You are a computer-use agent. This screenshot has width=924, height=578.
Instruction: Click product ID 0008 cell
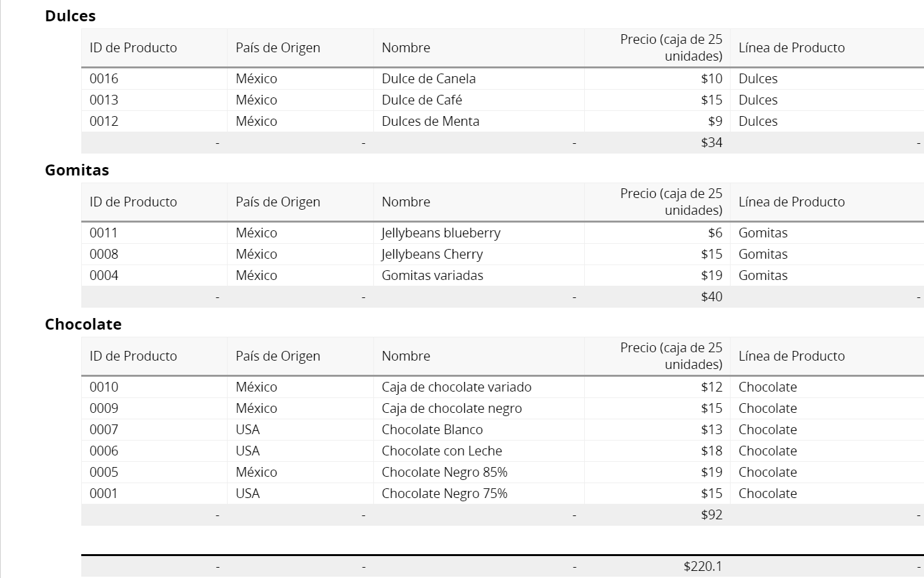[104, 254]
